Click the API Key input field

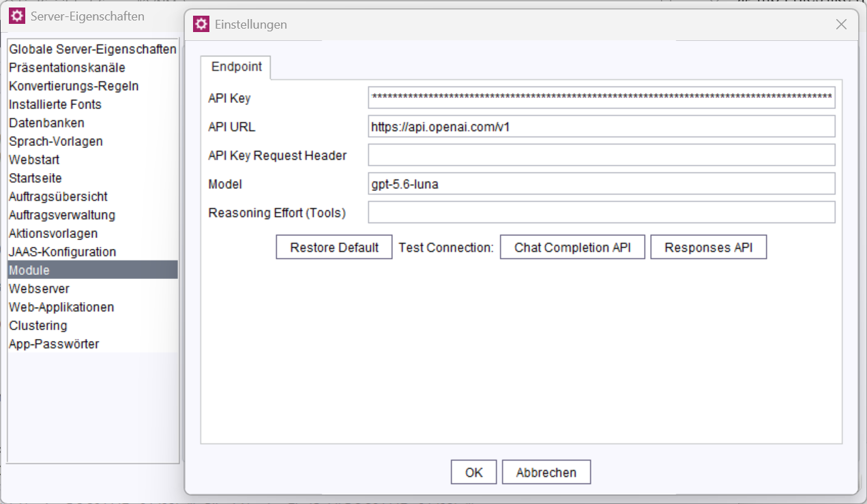point(602,98)
